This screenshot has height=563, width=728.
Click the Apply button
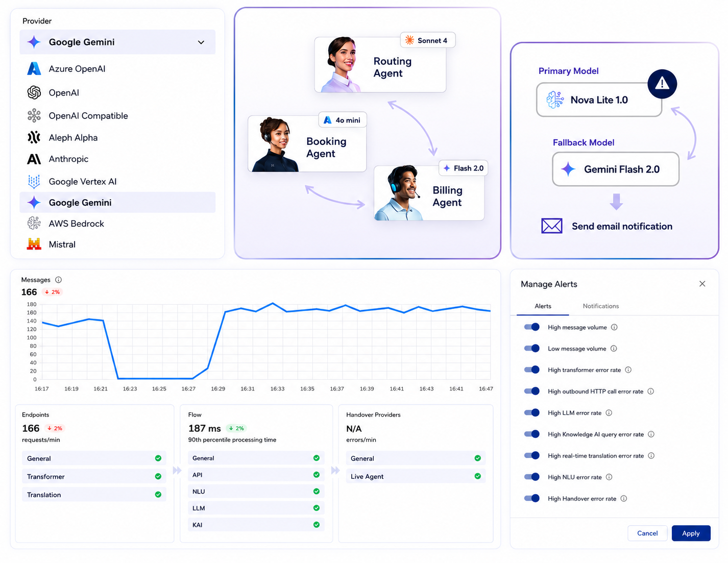pos(691,533)
